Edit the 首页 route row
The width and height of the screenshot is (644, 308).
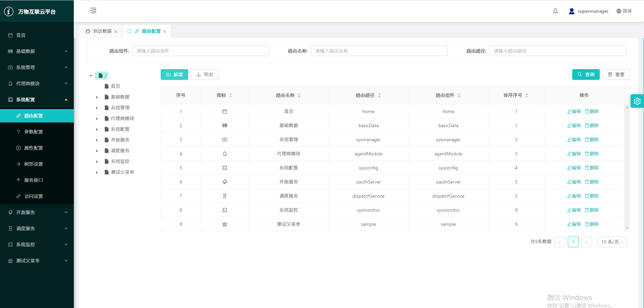click(574, 111)
